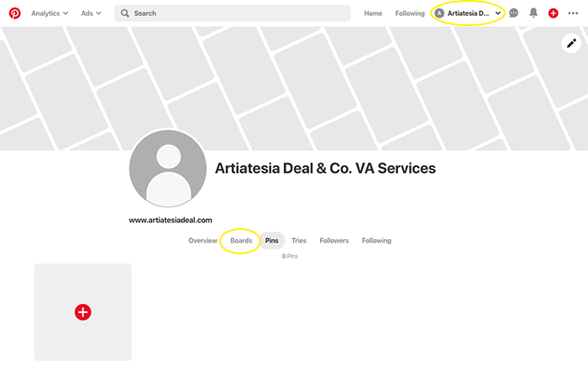Click the small profile avatar in header
The width and height of the screenshot is (588, 365).
tap(439, 13)
